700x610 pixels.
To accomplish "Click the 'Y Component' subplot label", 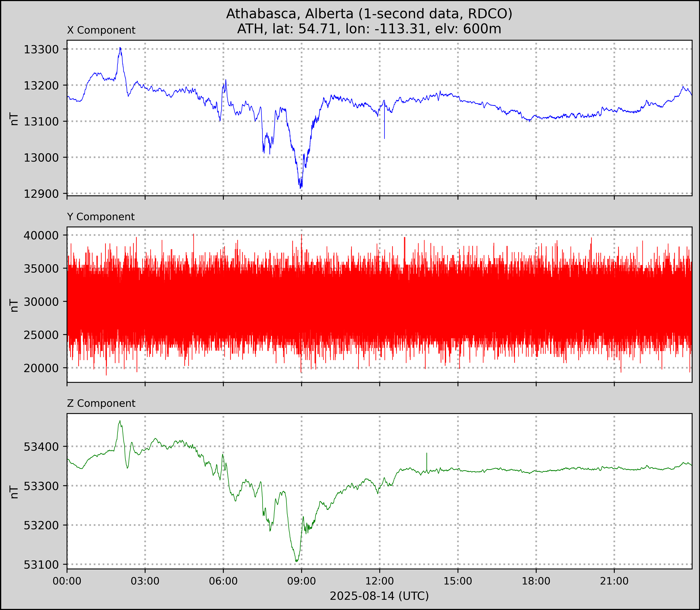I will pyautogui.click(x=101, y=217).
